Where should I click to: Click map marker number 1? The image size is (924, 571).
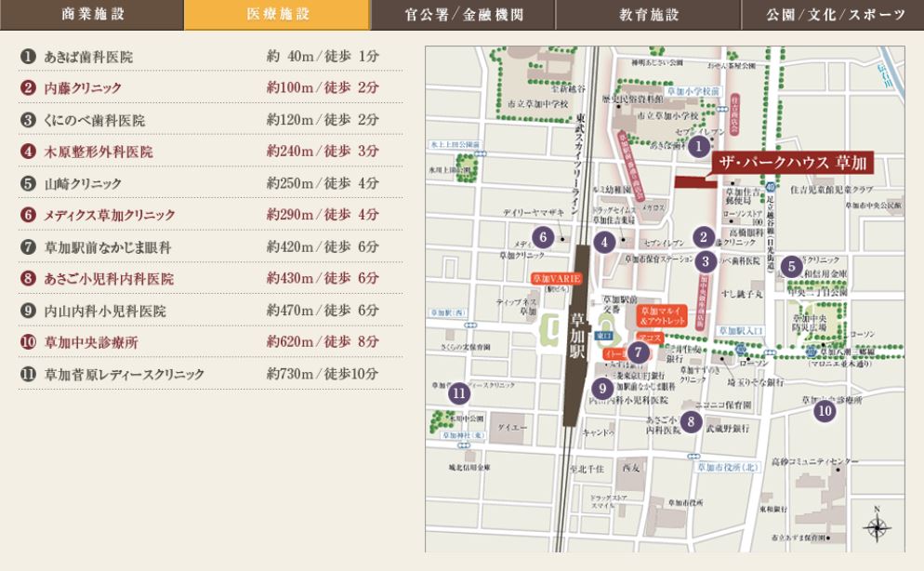point(700,145)
